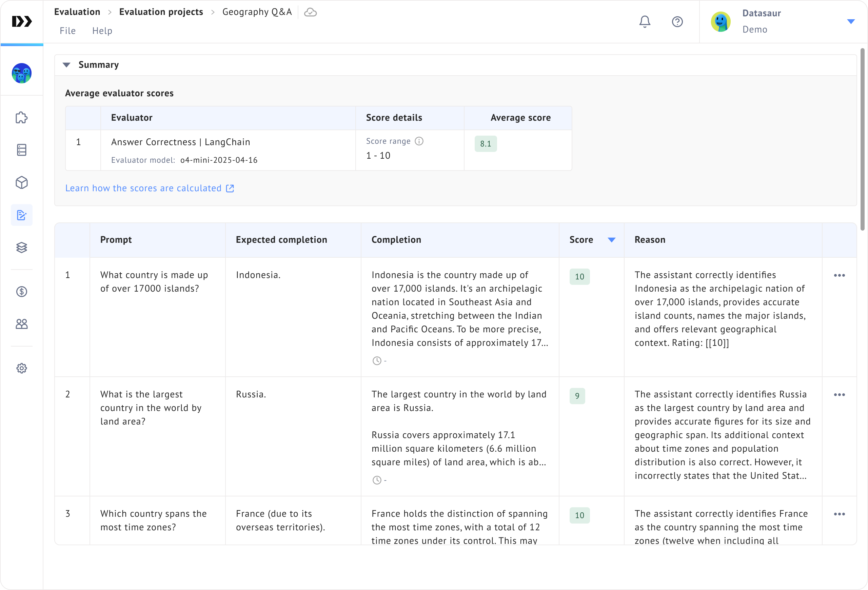This screenshot has height=590, width=868.
Task: Open more options for Russia row
Action: tap(839, 395)
